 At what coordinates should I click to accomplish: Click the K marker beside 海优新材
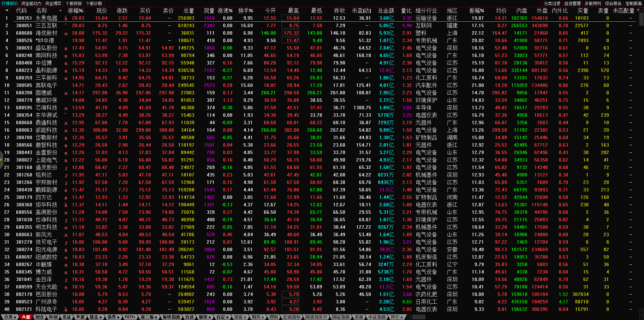tap(66, 34)
